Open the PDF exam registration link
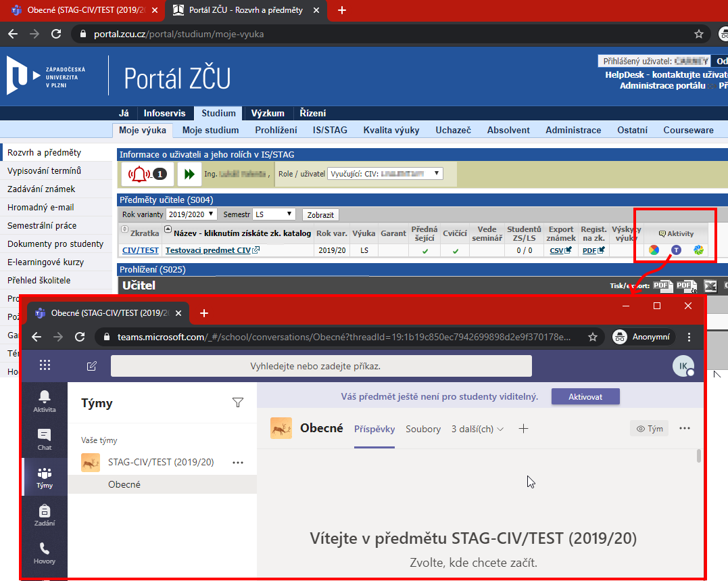The width and height of the screenshot is (728, 581). pos(593,250)
